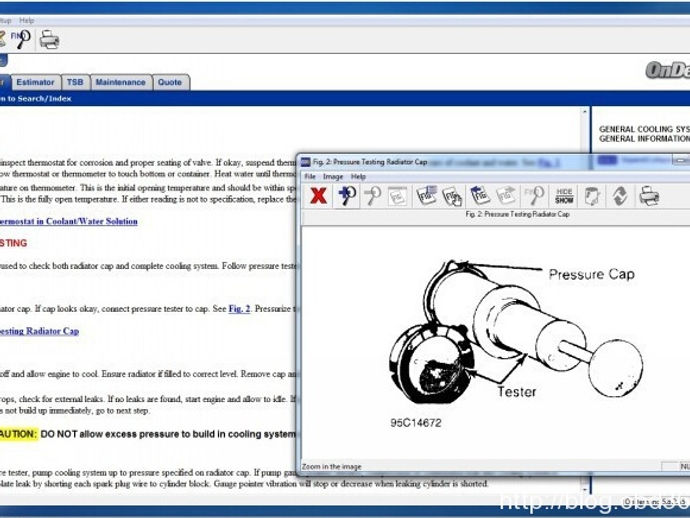The image size is (690, 518).
Task: Open the Help menu in figure window
Action: click(358, 176)
